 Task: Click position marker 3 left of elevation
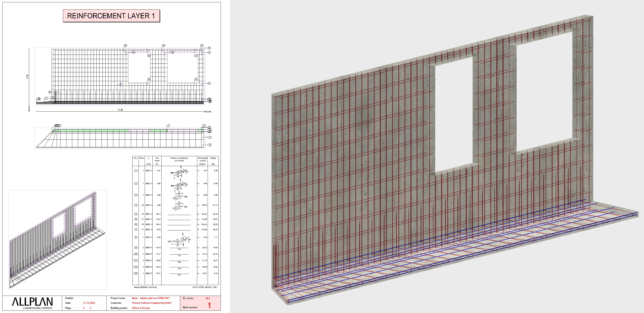(x=50, y=92)
